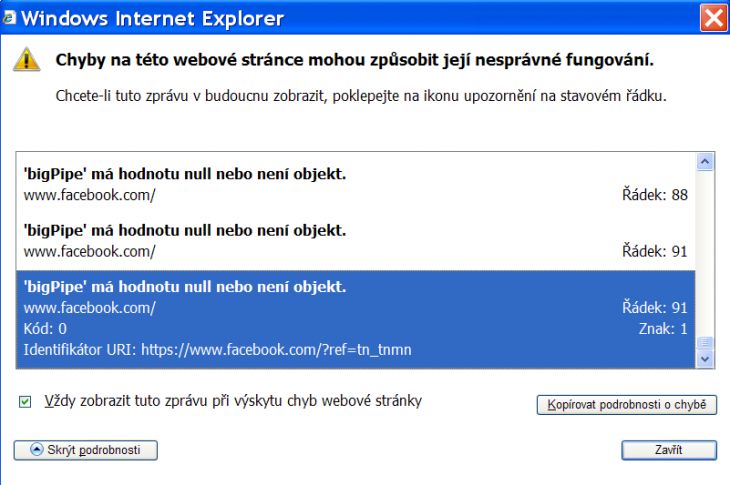Select second bigPipe error at Řádek 91
This screenshot has height=485, width=730.
[x=356, y=241]
